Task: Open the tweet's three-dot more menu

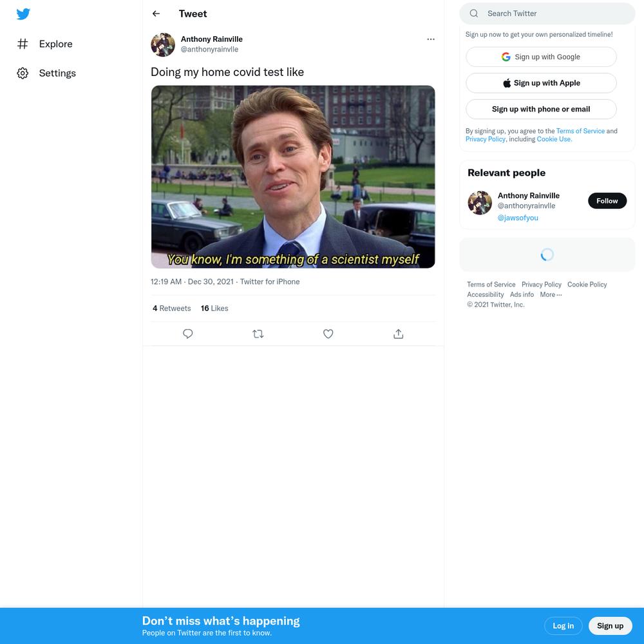Action: pyautogui.click(x=430, y=39)
